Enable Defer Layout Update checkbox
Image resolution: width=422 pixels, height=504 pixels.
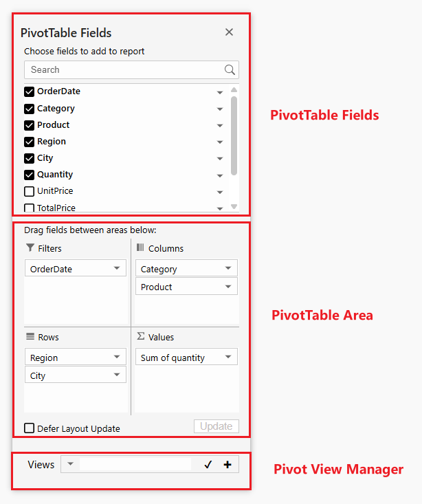[30, 428]
